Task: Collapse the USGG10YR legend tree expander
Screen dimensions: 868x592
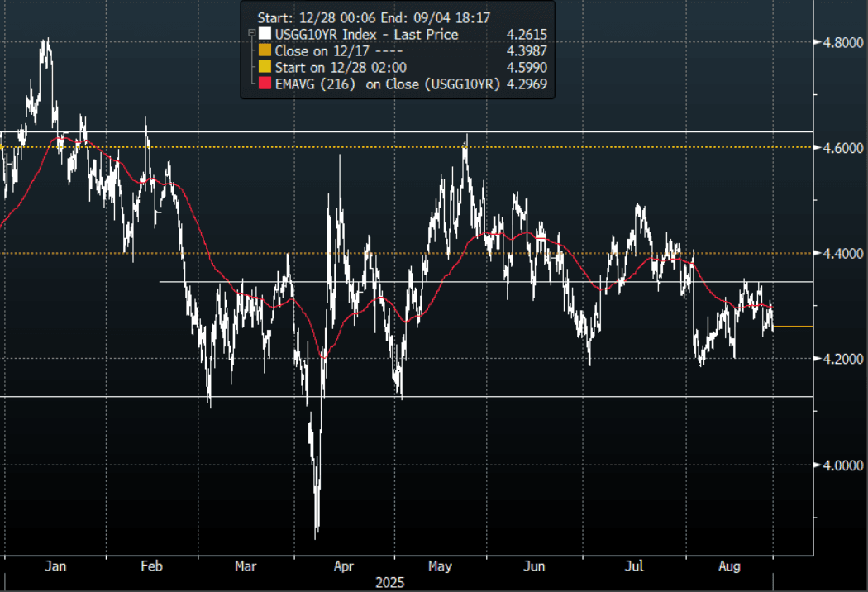Action: click(251, 33)
